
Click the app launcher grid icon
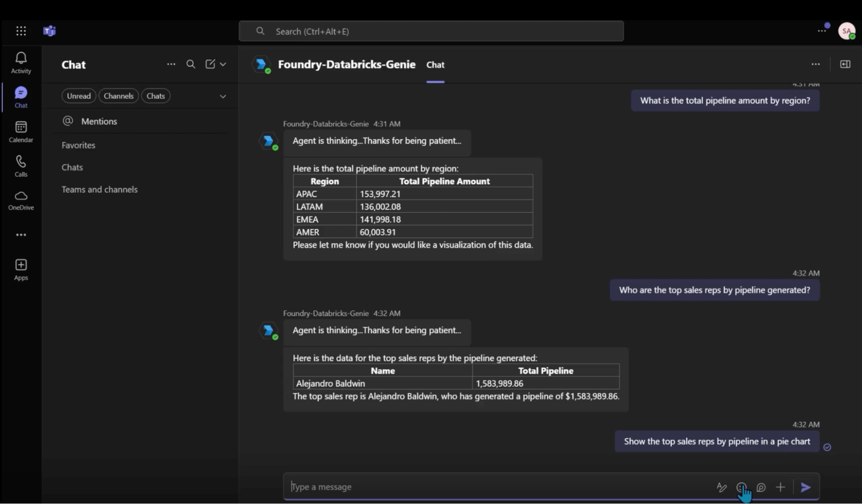pos(21,31)
